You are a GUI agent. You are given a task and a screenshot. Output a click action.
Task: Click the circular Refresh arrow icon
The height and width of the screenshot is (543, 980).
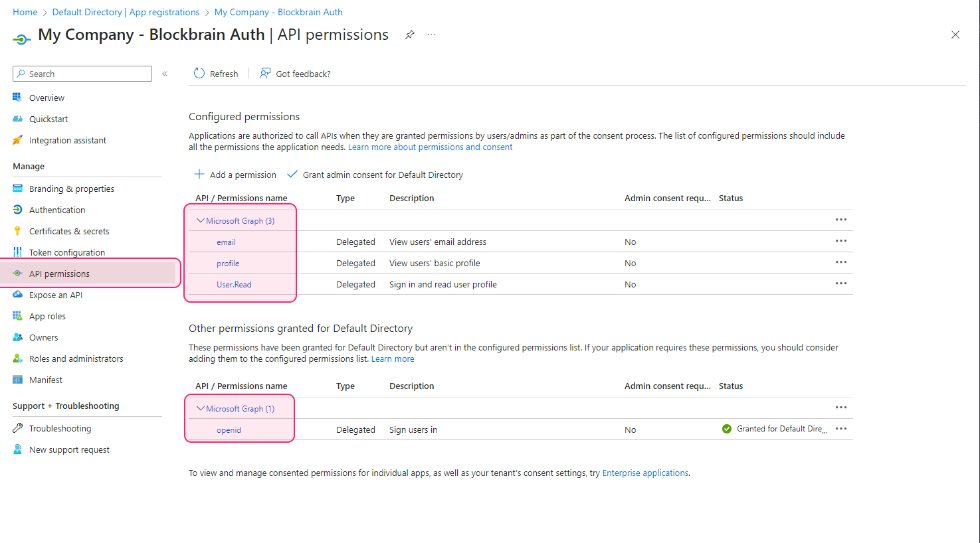[199, 74]
